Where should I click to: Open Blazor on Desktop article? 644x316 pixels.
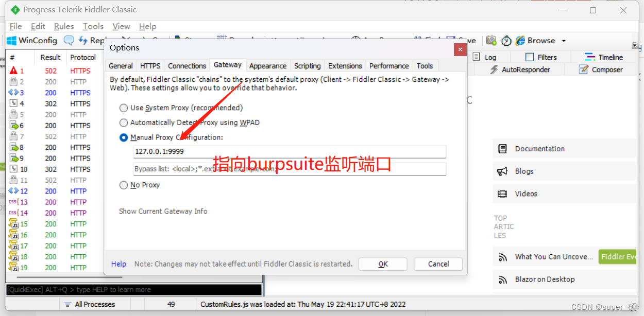pyautogui.click(x=545, y=279)
